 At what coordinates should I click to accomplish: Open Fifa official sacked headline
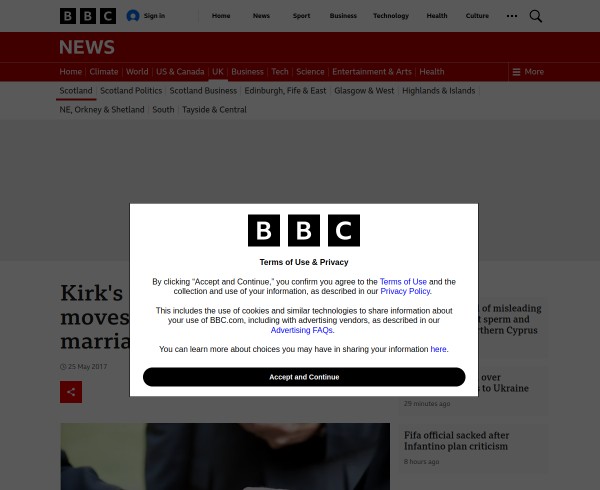(x=457, y=441)
